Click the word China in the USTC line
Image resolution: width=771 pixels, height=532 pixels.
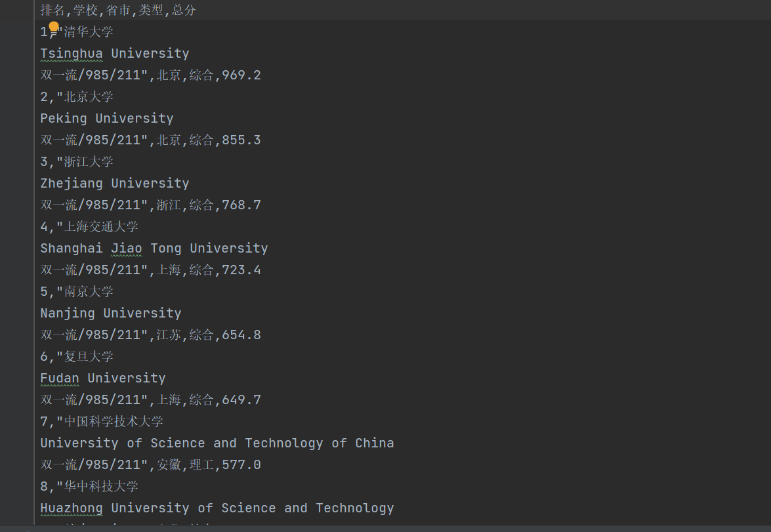(x=375, y=443)
